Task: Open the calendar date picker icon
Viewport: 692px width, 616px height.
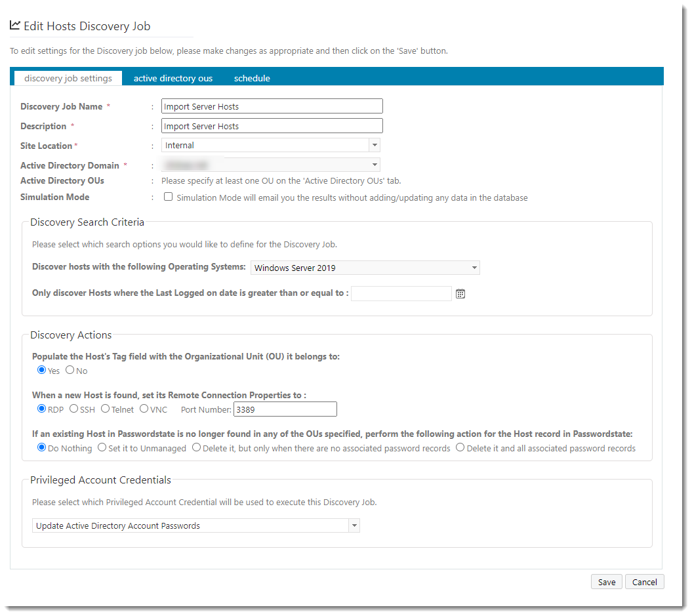Action: coord(460,294)
